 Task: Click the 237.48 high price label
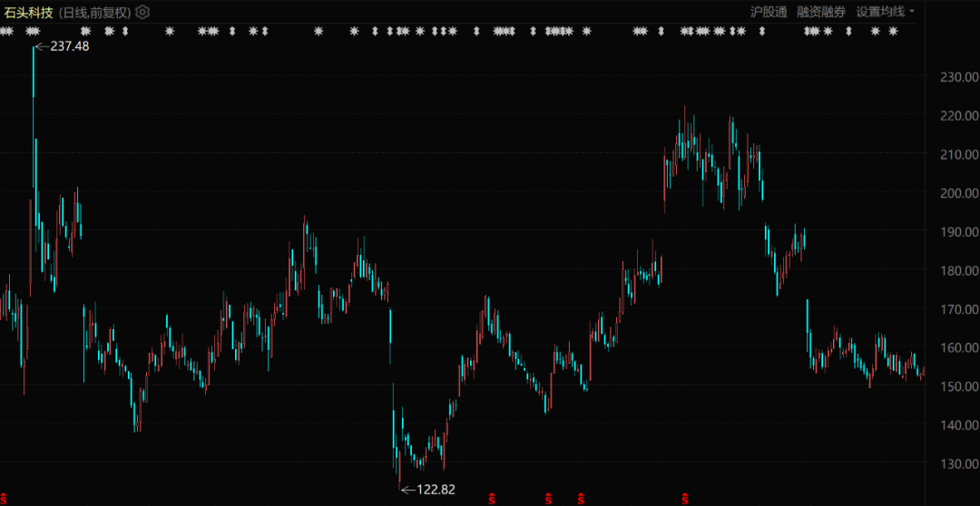[x=70, y=46]
